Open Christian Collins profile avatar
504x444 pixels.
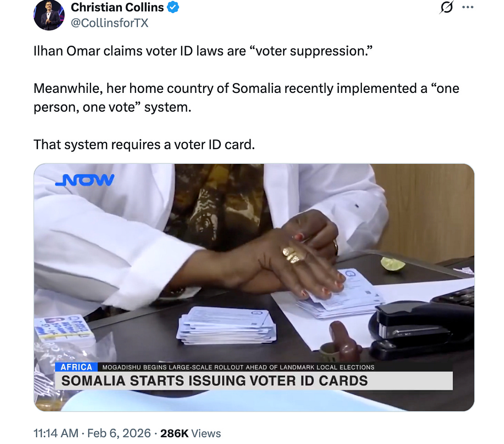(x=49, y=15)
